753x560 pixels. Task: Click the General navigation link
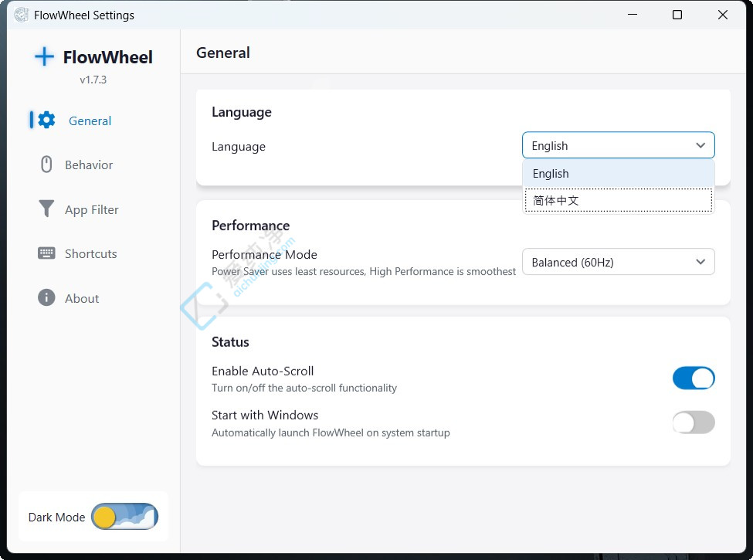[x=90, y=120]
